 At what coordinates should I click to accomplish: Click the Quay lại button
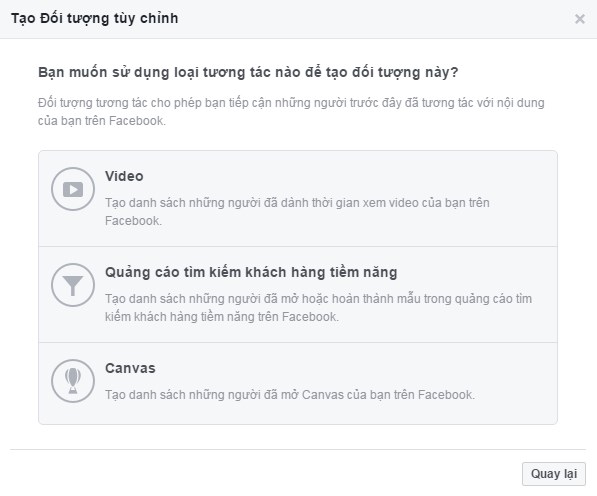pyautogui.click(x=554, y=474)
